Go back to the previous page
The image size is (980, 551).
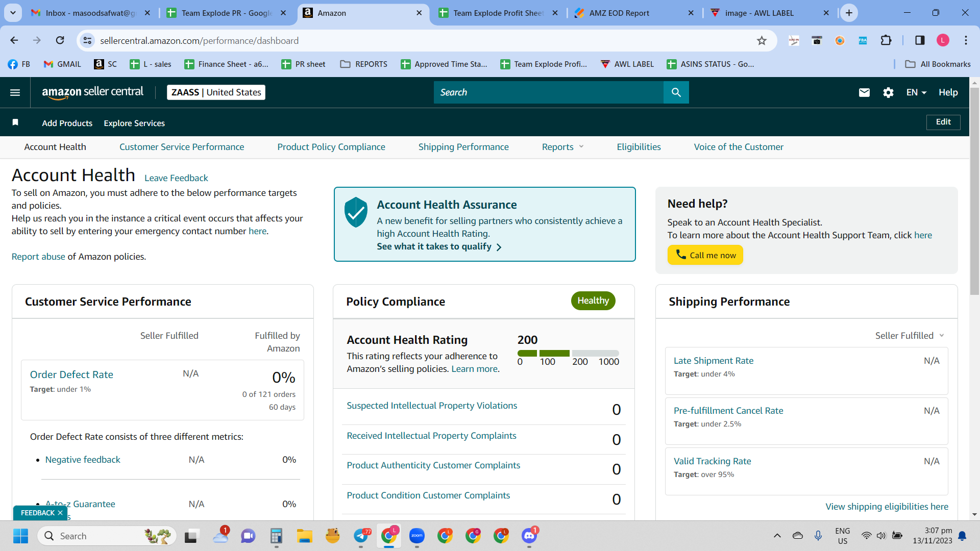pos(14,40)
